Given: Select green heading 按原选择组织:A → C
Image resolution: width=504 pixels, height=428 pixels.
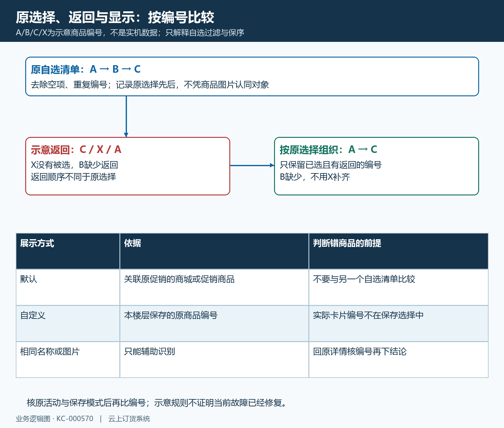Looking at the screenshot, I should [x=328, y=149].
